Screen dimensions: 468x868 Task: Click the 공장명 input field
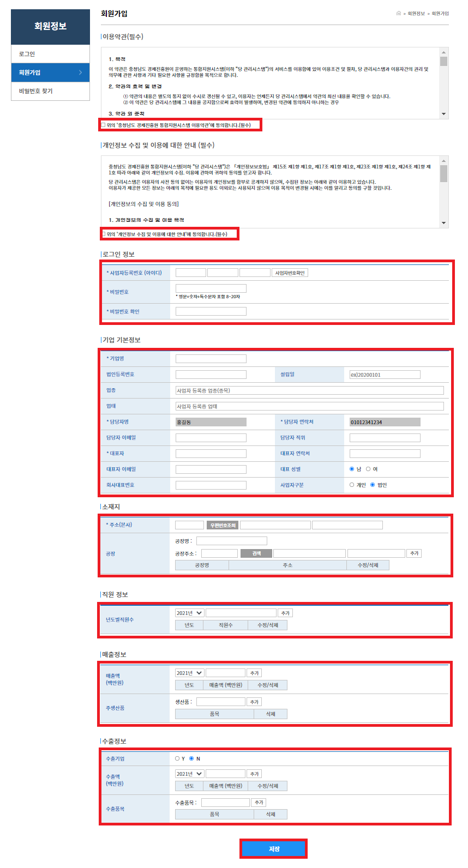click(x=232, y=541)
